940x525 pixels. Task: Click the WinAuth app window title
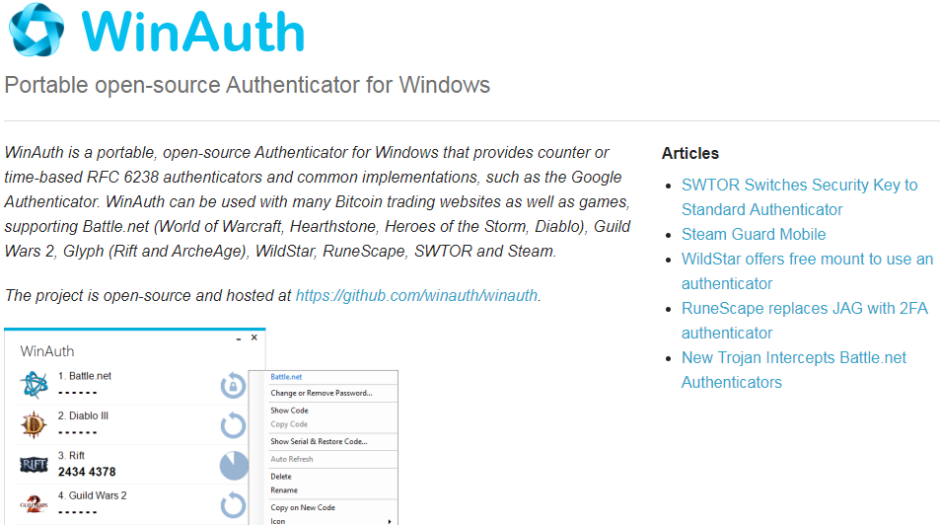pos(47,351)
